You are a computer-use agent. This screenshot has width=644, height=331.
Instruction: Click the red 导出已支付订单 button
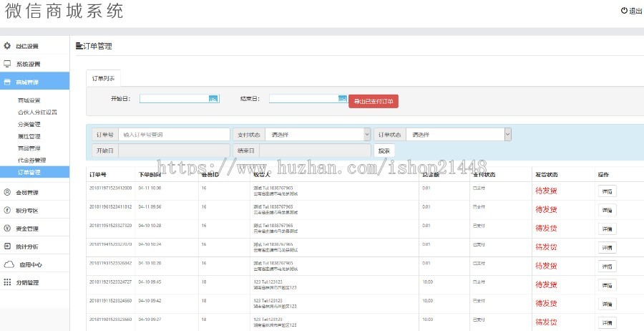tap(374, 101)
